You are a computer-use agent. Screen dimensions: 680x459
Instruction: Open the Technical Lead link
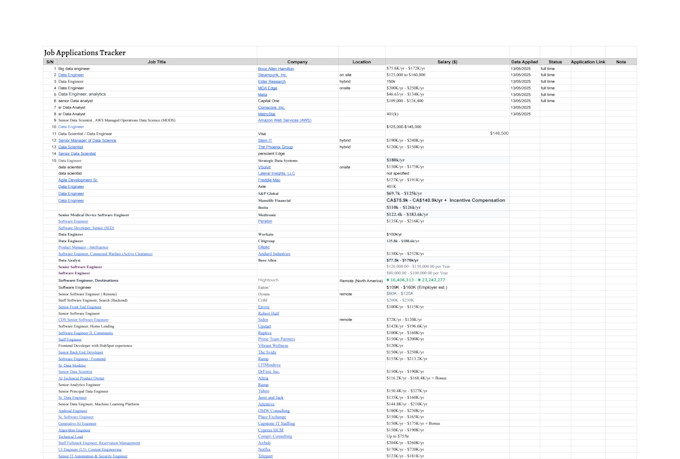pyautogui.click(x=71, y=436)
